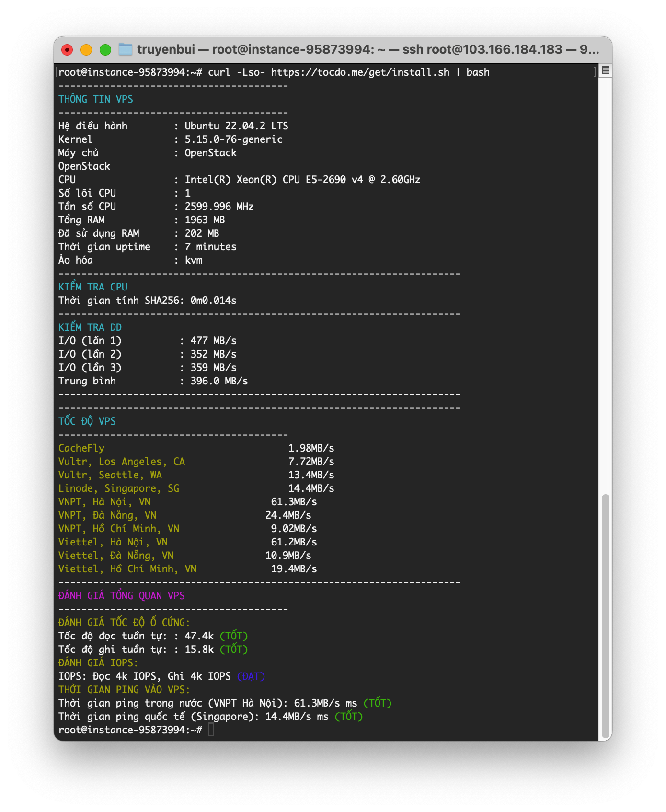This screenshot has height=812, width=666.
Task: Click Viettel, Hồ Chí Minh, VN label
Action: tap(127, 569)
